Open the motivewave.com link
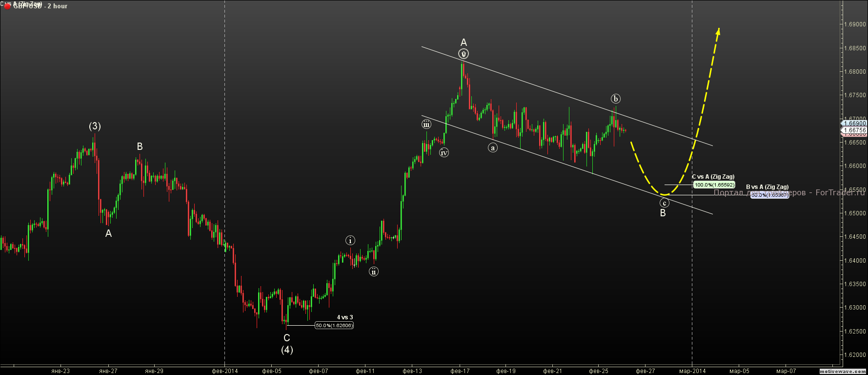 coord(843,372)
